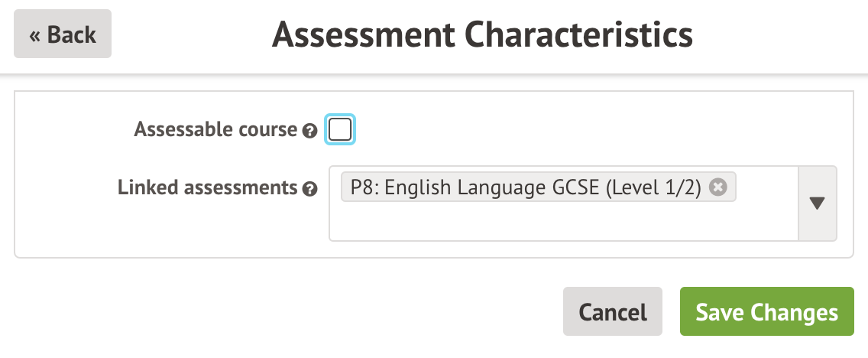Screen dimensions: 868x358
Task: Tick the Assessable course checkbox
Action: 340,129
